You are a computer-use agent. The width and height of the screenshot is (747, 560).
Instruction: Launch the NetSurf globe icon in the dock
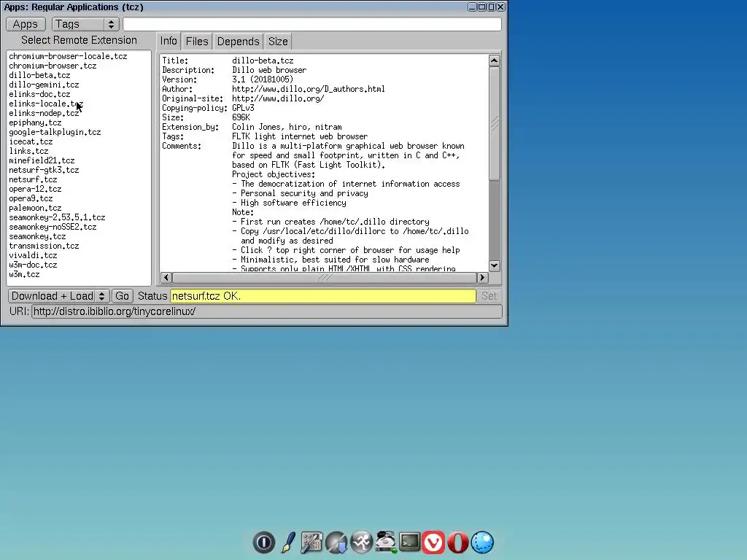point(482,542)
